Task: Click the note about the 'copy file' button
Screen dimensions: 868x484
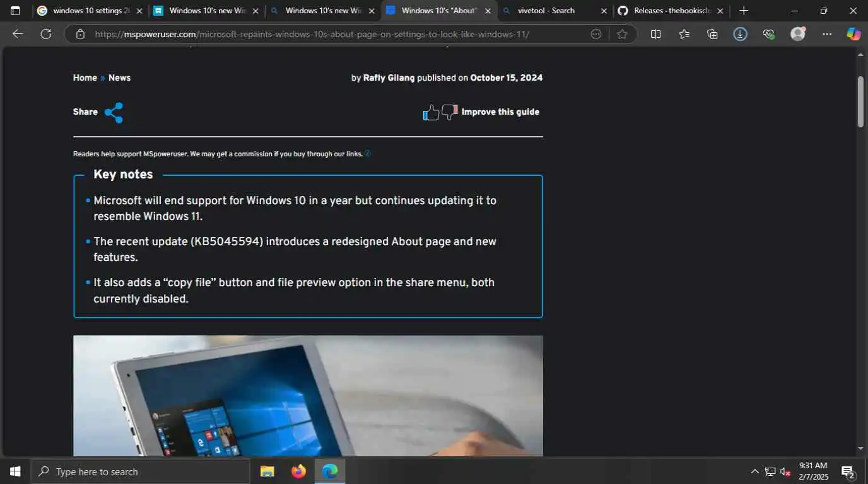Action: 294,290
